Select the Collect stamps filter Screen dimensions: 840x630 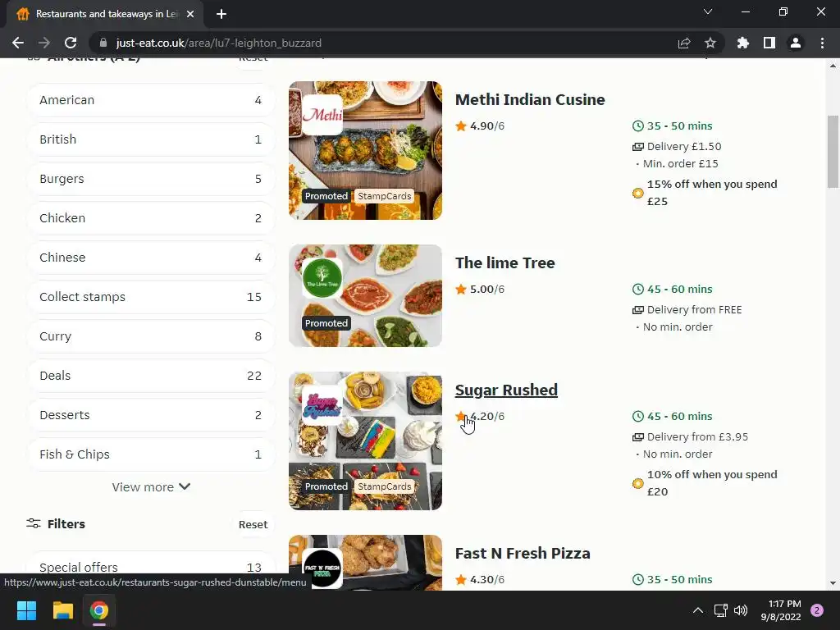(x=151, y=297)
